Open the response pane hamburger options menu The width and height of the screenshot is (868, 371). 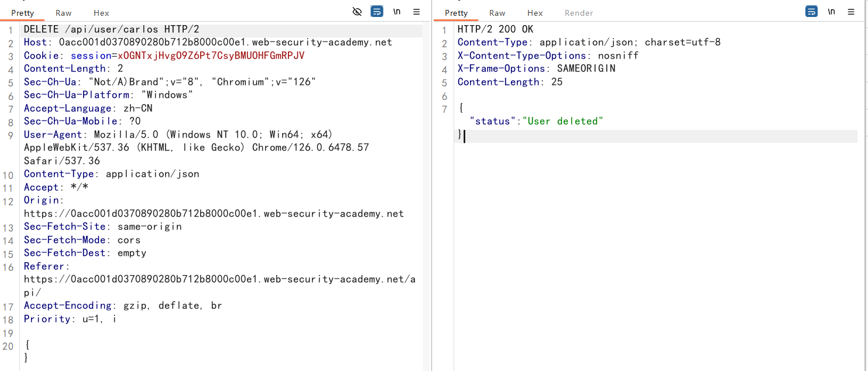(x=850, y=12)
